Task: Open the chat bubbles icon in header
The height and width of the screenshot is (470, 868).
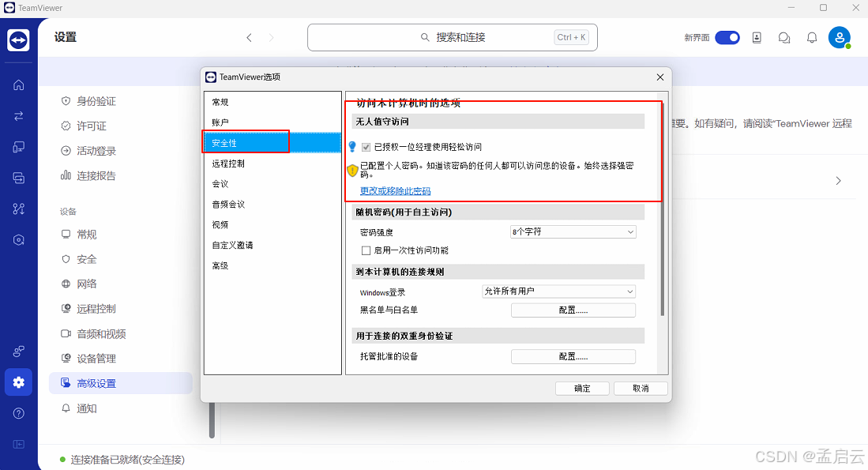Action: tap(783, 38)
